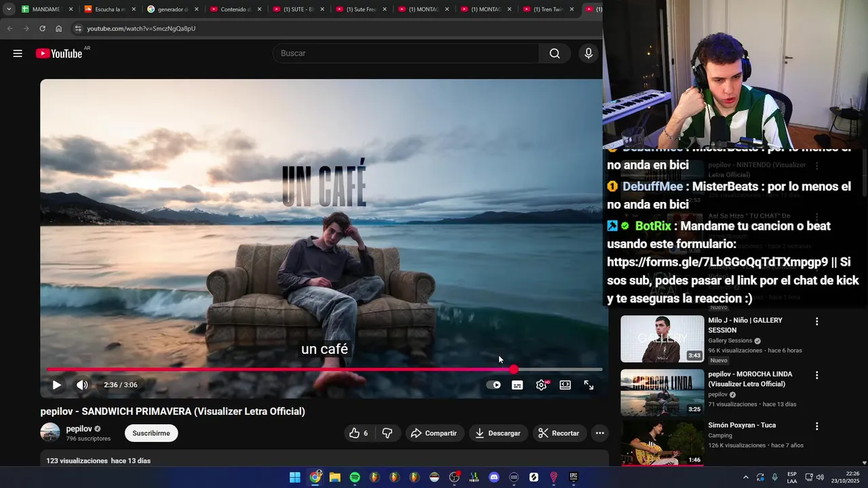
Task: Toggle autoplay switch in player
Action: point(494,385)
